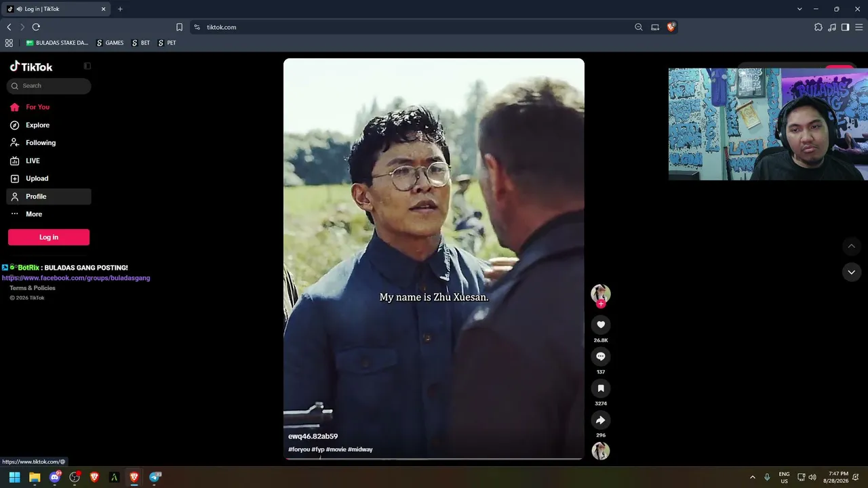Open the zoom control in address bar

[639, 27]
